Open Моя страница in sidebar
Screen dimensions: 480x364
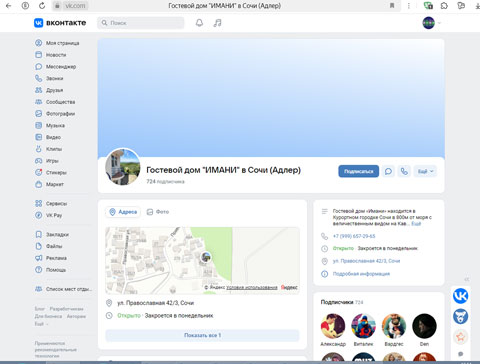click(57, 43)
